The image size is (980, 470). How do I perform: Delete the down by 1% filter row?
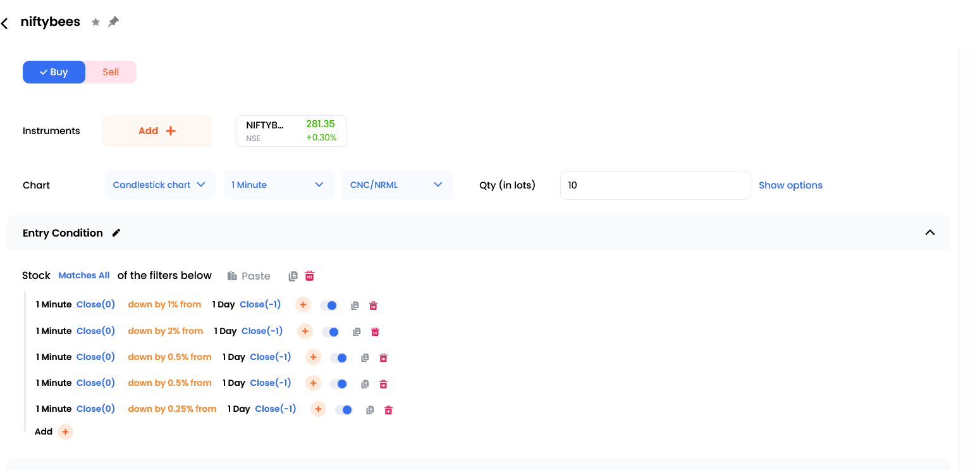pos(373,306)
